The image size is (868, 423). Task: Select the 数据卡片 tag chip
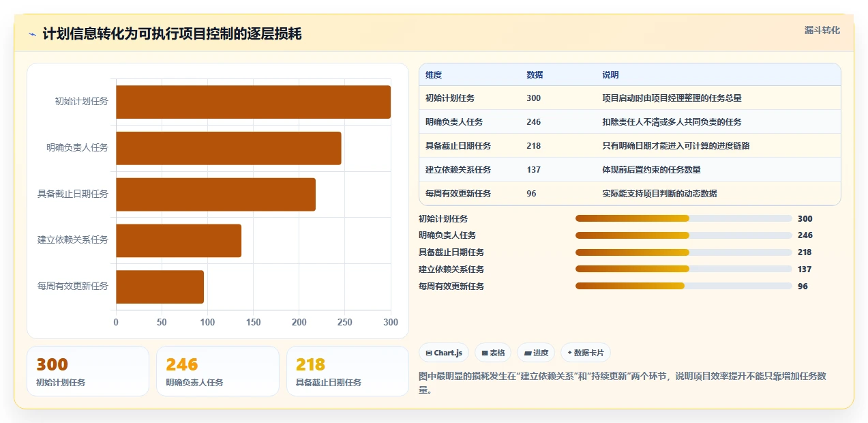click(586, 353)
